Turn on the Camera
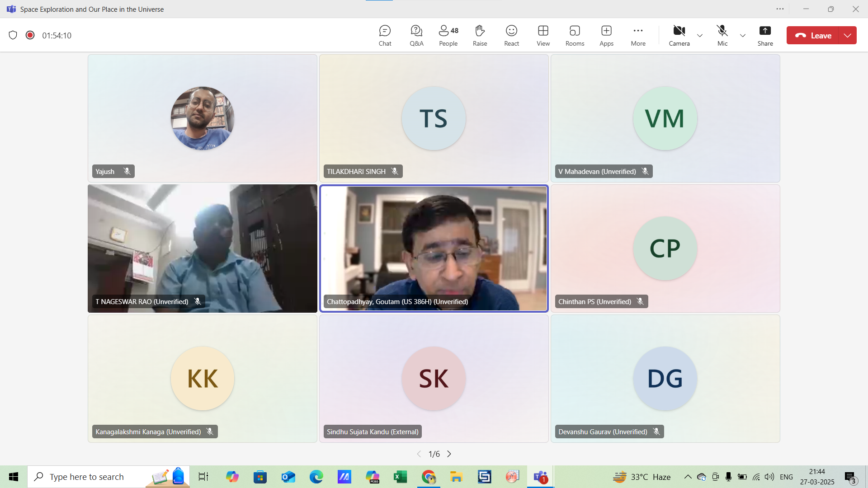This screenshot has width=868, height=488. [x=679, y=35]
